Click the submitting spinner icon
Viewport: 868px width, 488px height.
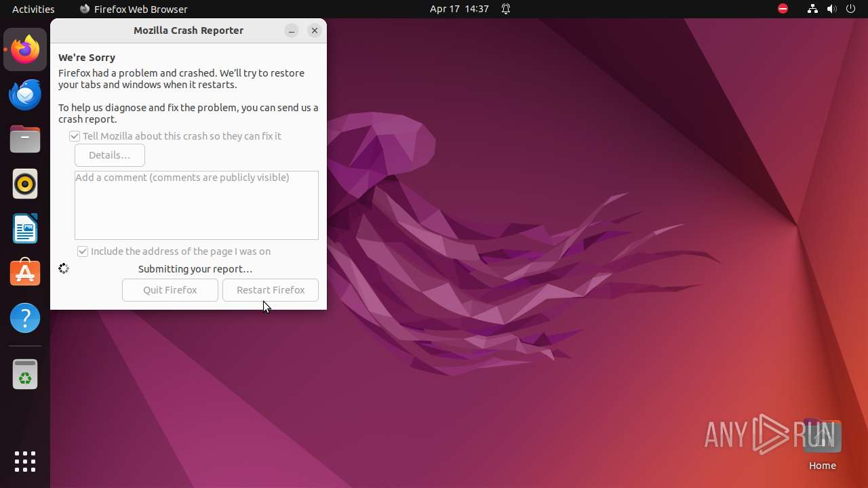click(64, 269)
